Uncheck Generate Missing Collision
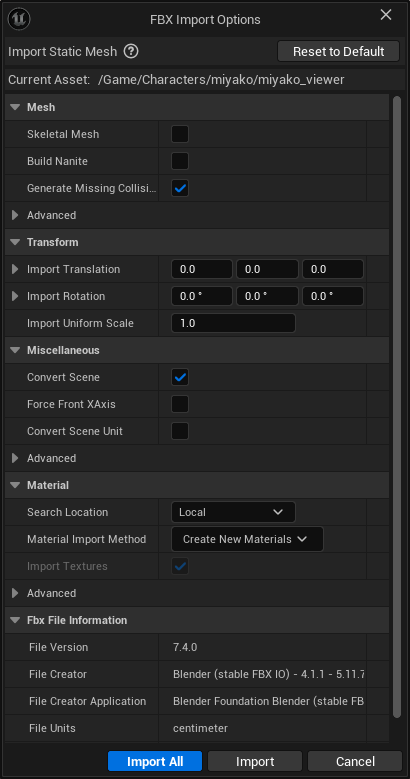The image size is (410, 779). pyautogui.click(x=180, y=188)
